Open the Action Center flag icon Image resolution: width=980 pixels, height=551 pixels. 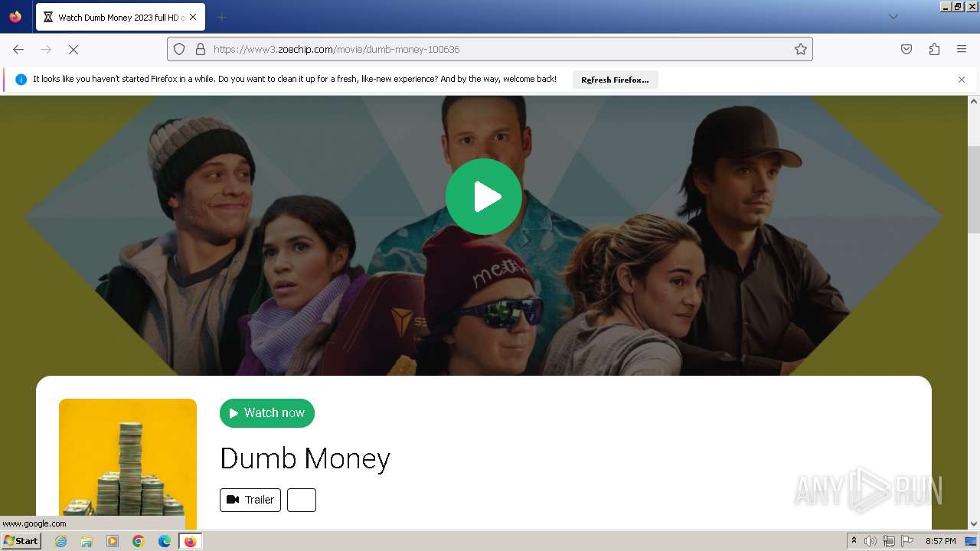click(x=907, y=541)
